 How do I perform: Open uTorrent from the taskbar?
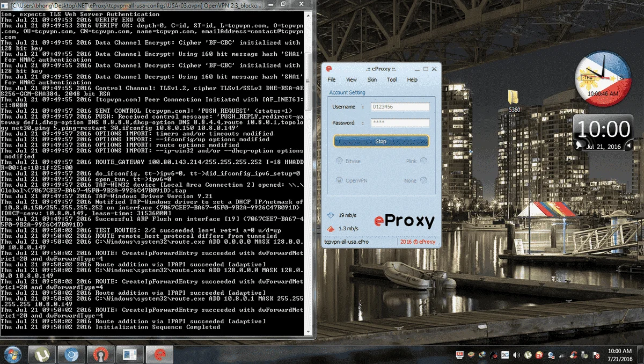pyautogui.click(x=42, y=354)
